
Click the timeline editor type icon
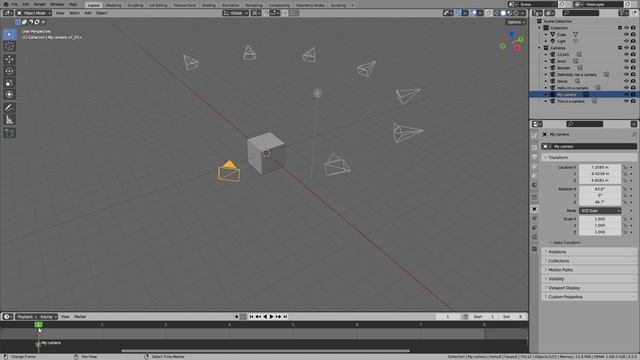pyautogui.click(x=8, y=317)
